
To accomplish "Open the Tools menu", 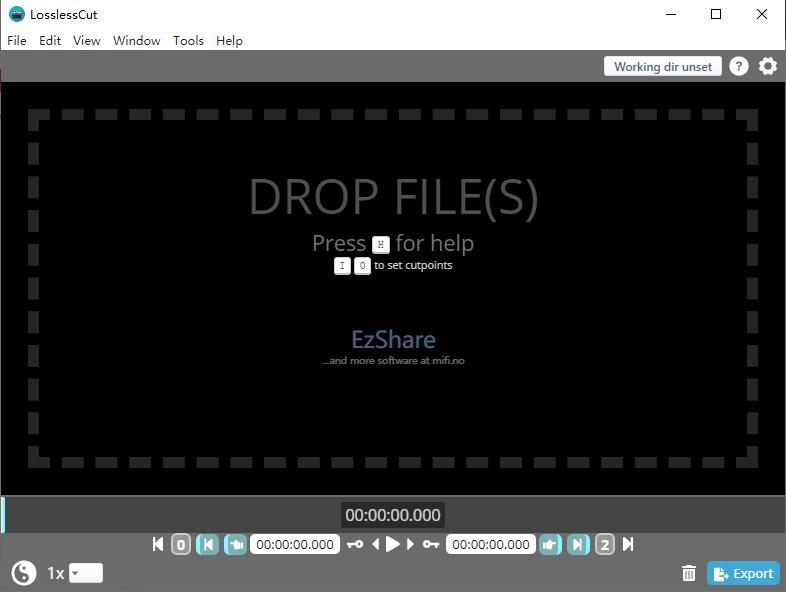I will (188, 41).
